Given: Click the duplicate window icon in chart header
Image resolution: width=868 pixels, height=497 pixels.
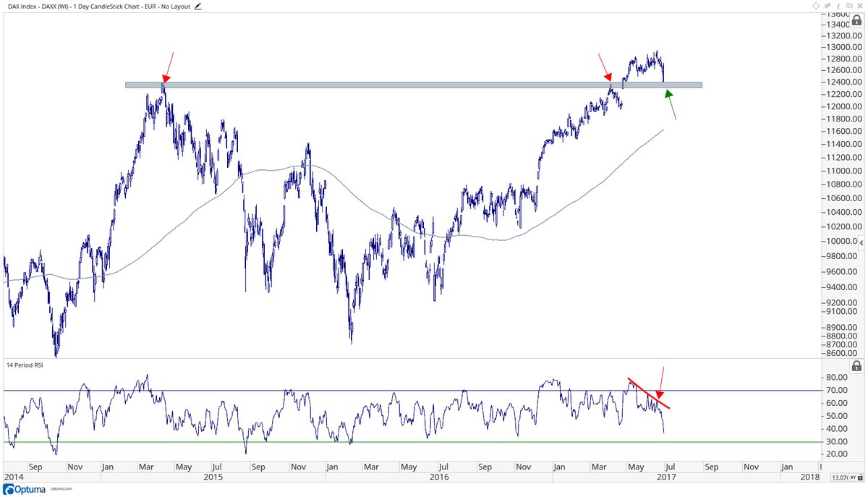Looking at the screenshot, I should tap(849, 6).
